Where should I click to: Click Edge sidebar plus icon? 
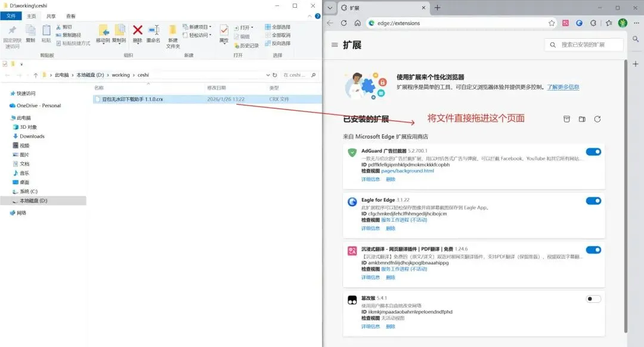636,64
